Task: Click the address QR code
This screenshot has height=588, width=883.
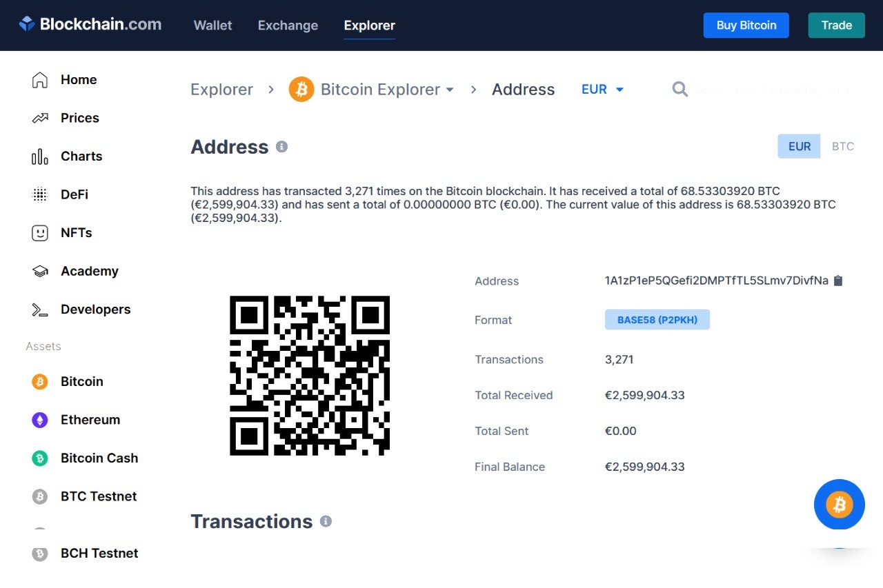Action: tap(310, 376)
